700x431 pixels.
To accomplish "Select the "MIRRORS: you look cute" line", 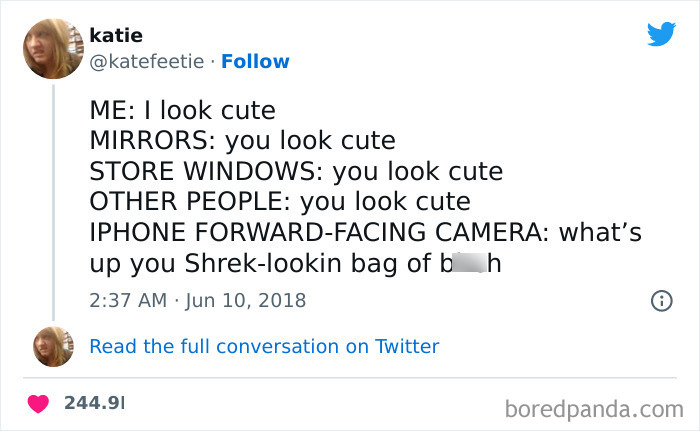I will [x=243, y=139].
